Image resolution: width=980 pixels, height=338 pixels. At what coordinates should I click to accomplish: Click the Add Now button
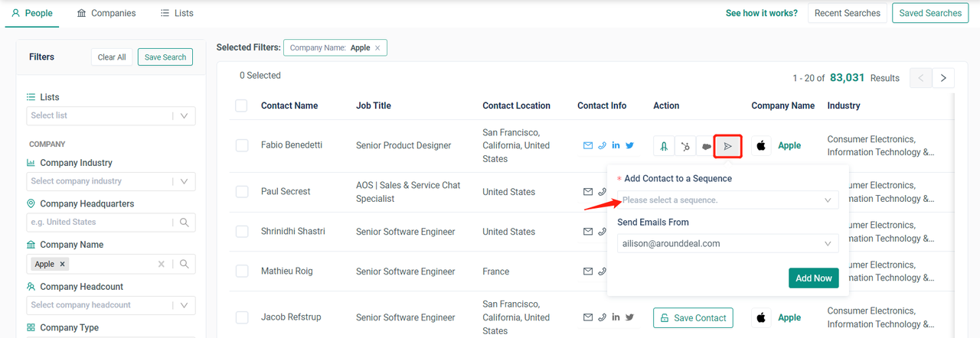[813, 278]
